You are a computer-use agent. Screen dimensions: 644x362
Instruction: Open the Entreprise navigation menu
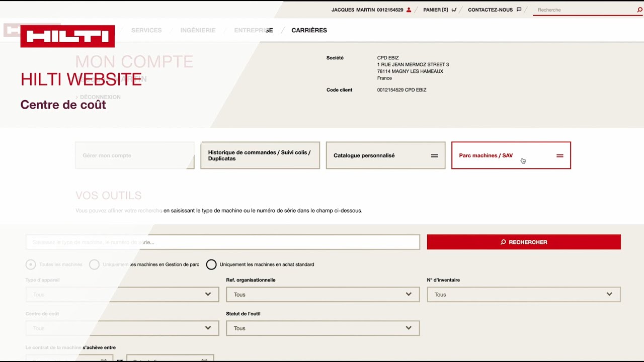[x=253, y=30]
